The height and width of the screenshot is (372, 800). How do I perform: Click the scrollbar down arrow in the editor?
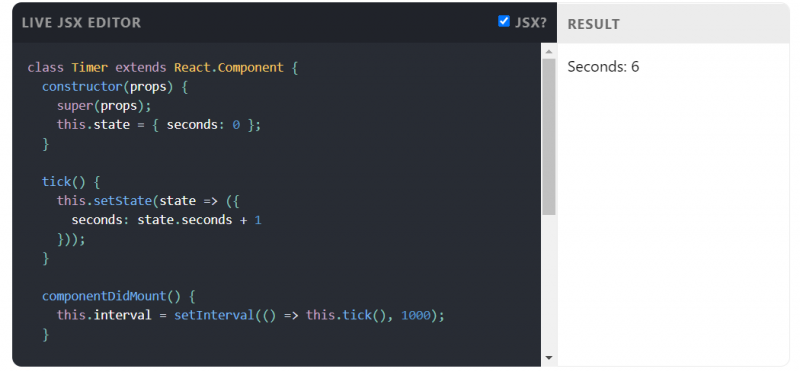coord(548,358)
